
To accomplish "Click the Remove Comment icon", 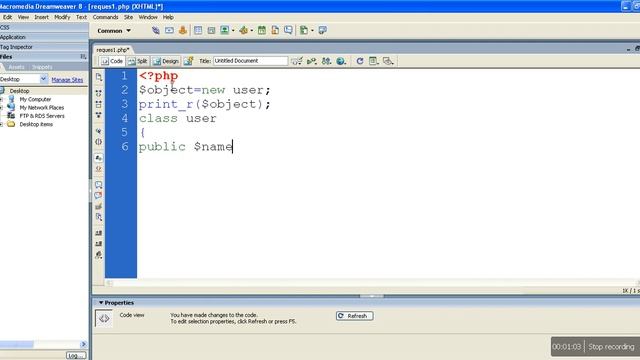I will click(99, 196).
